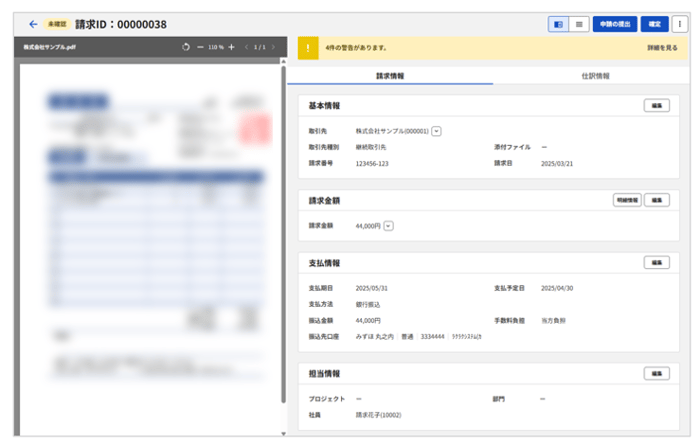The width and height of the screenshot is (700, 445).
Task: Go to previous PDF page
Action: (x=246, y=47)
